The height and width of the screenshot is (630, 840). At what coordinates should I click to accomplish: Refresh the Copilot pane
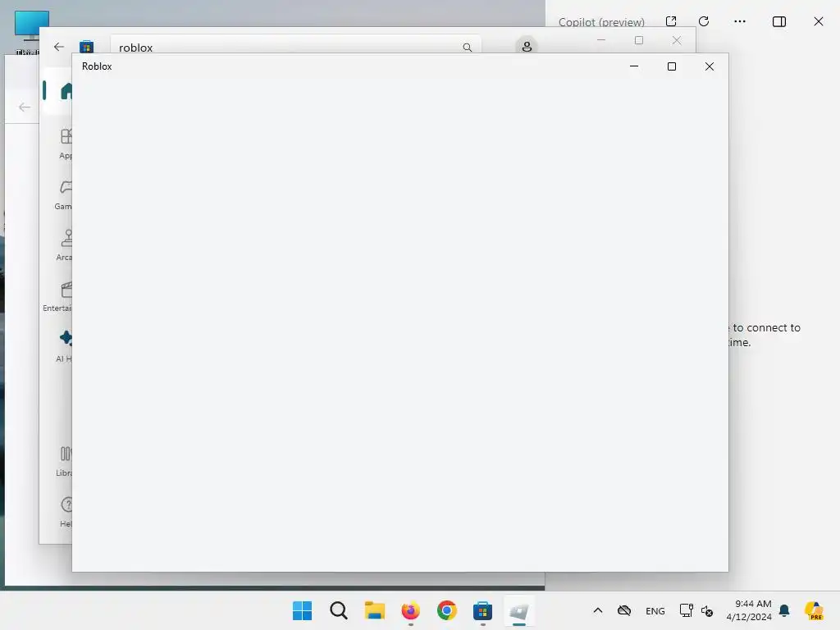(704, 21)
